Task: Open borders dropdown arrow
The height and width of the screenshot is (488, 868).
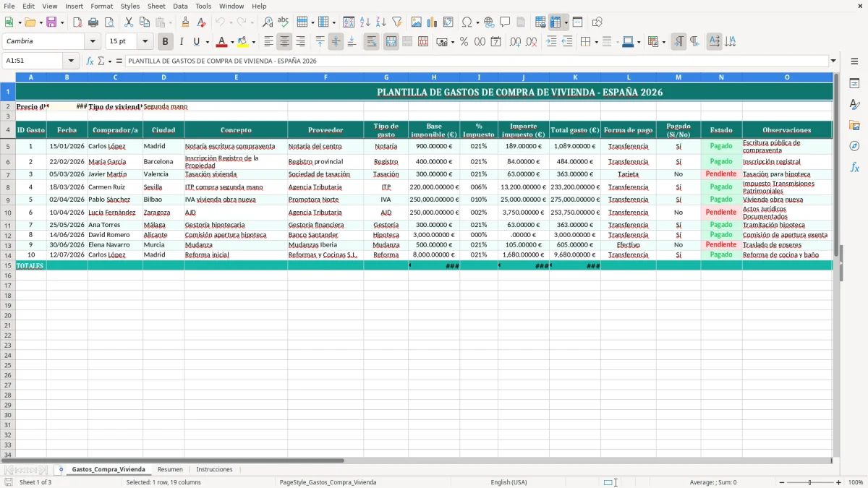Action: [x=595, y=42]
